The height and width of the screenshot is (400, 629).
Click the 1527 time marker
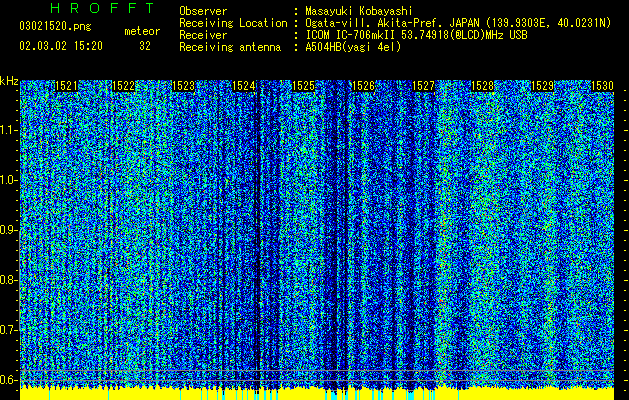pyautogui.click(x=423, y=86)
